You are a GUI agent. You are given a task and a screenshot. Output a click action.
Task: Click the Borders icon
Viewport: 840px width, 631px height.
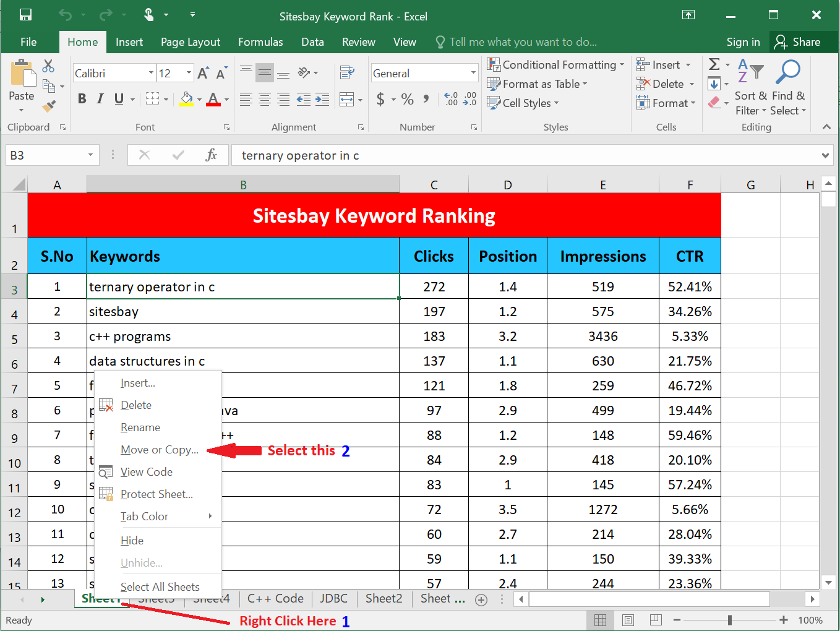[152, 99]
